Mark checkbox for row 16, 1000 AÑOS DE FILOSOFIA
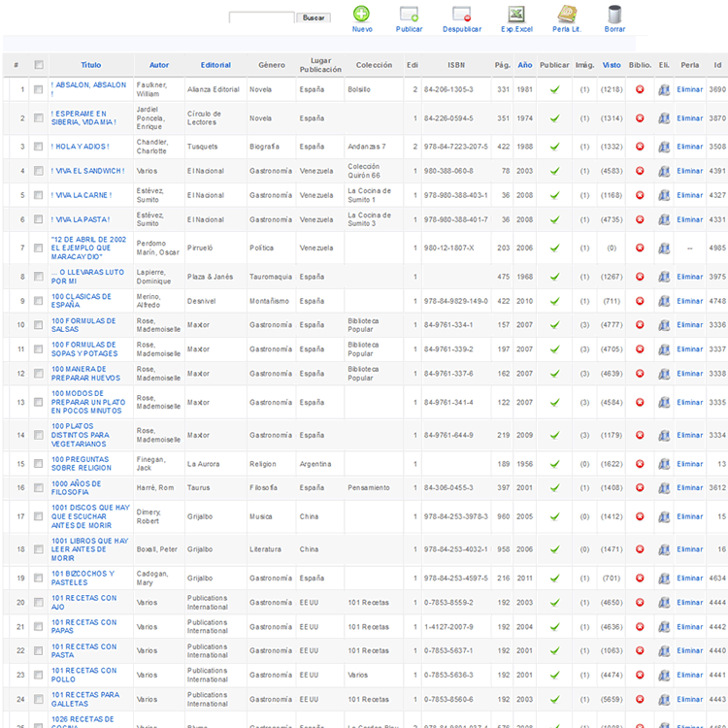The width and height of the screenshot is (728, 728). 39,487
